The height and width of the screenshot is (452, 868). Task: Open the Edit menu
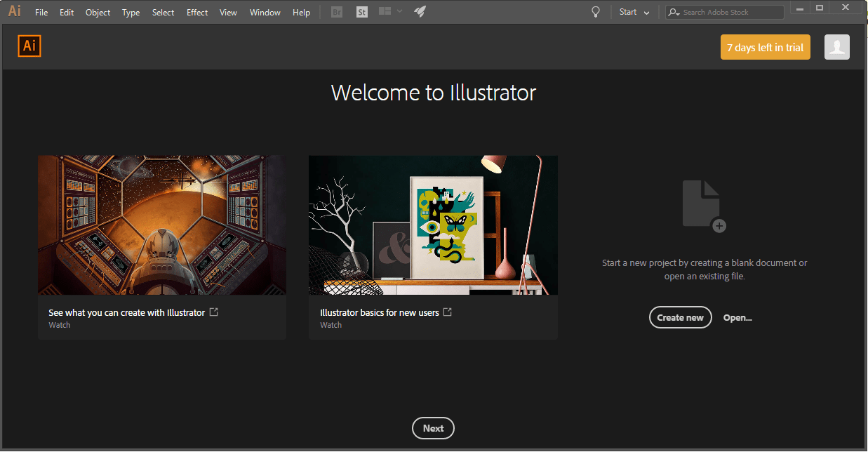67,13
